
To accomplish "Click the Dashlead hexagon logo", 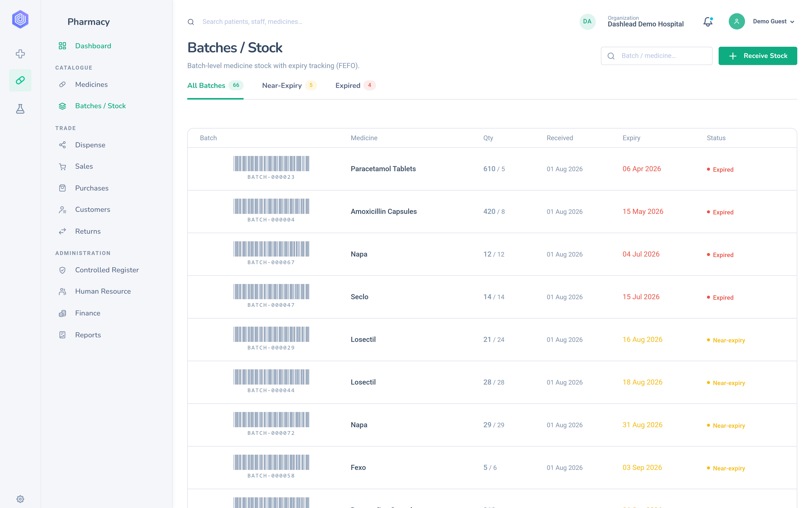I will (x=20, y=19).
